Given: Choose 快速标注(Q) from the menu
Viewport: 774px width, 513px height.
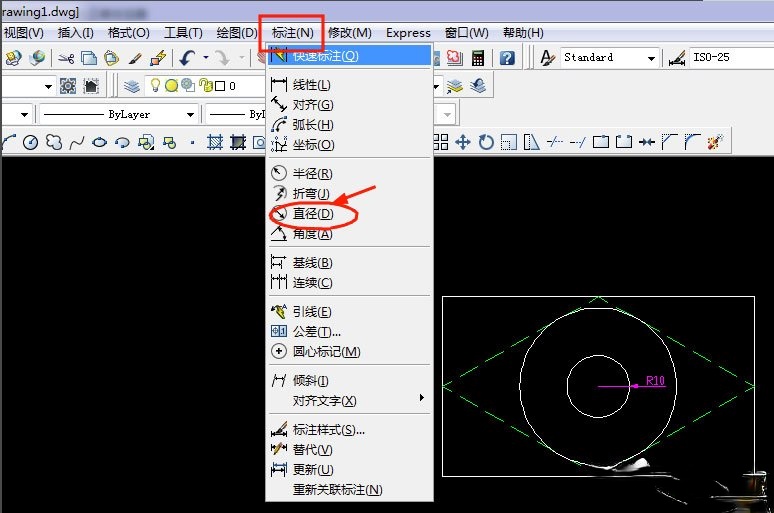Looking at the screenshot, I should point(349,55).
